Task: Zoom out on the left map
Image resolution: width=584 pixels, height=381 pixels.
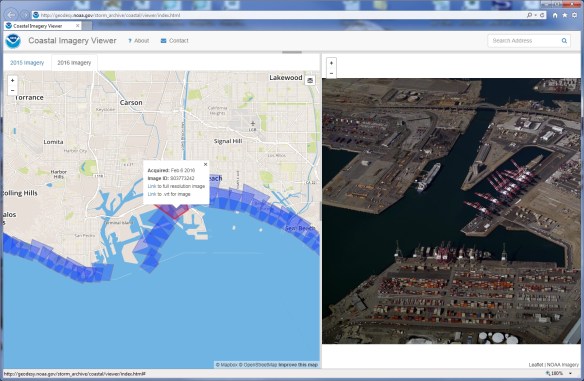Action: (12, 91)
